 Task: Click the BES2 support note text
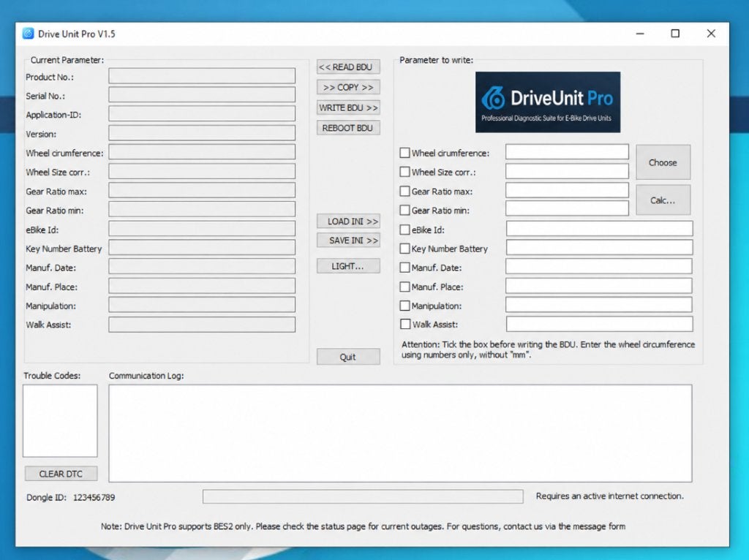[363, 526]
